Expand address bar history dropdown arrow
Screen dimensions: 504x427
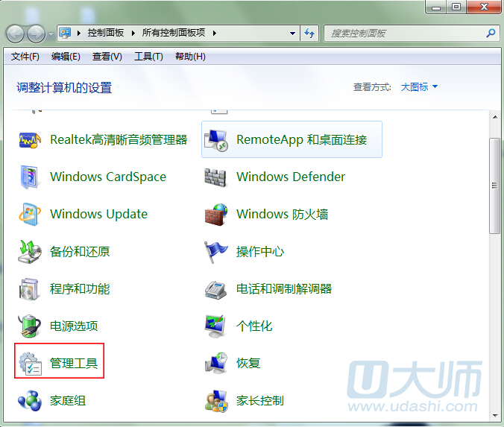(x=292, y=33)
